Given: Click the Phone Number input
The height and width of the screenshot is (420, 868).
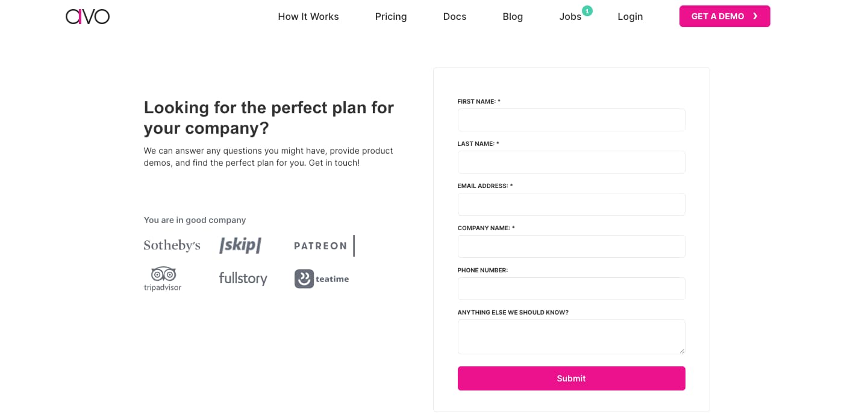Looking at the screenshot, I should 571,289.
